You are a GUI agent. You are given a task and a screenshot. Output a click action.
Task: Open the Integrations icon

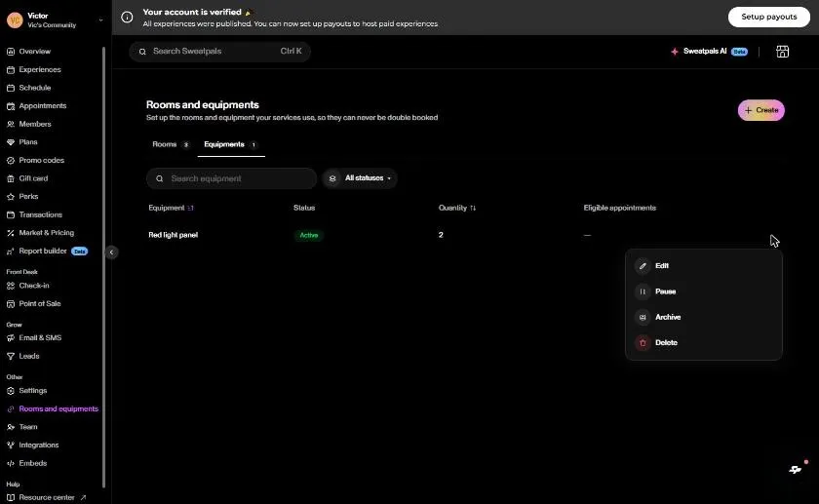click(11, 445)
